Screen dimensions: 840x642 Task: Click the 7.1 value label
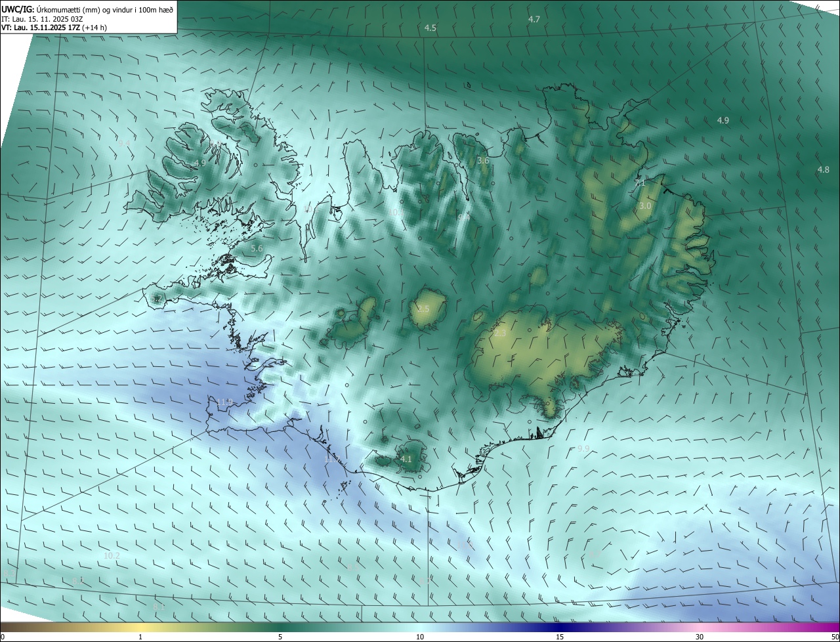pos(640,184)
